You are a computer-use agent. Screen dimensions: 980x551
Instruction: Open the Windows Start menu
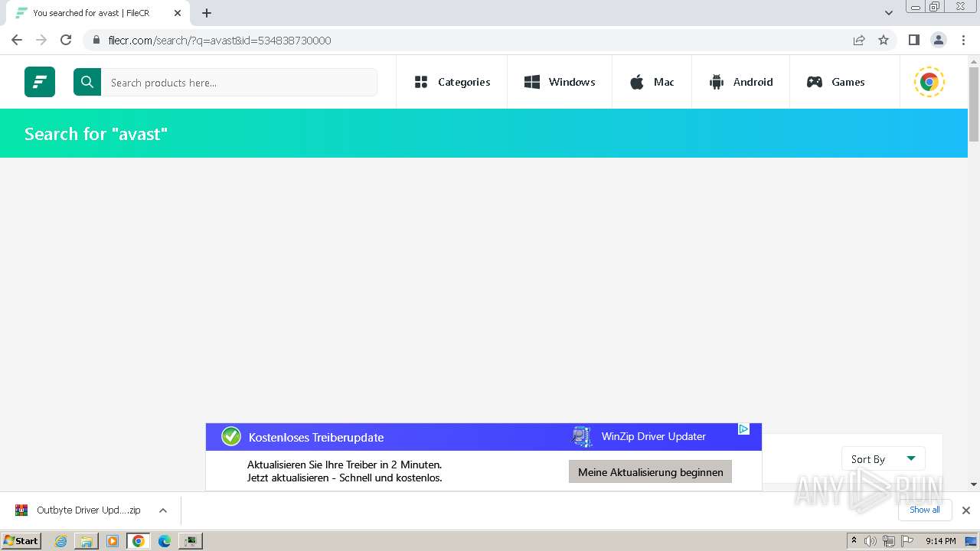[x=21, y=540]
